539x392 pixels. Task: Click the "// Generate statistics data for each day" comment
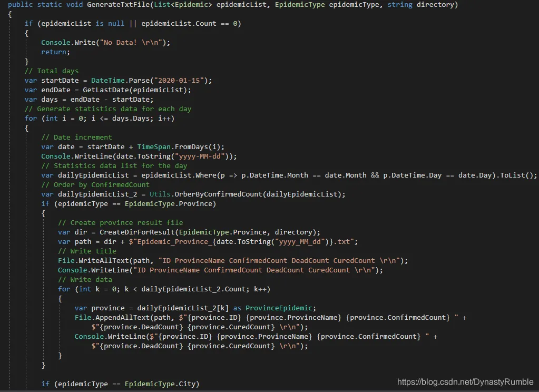pos(108,109)
